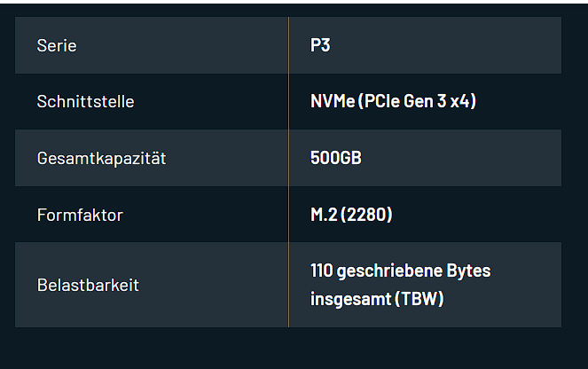
Task: Select 110 geschriebene Bytes text
Action: point(401,271)
